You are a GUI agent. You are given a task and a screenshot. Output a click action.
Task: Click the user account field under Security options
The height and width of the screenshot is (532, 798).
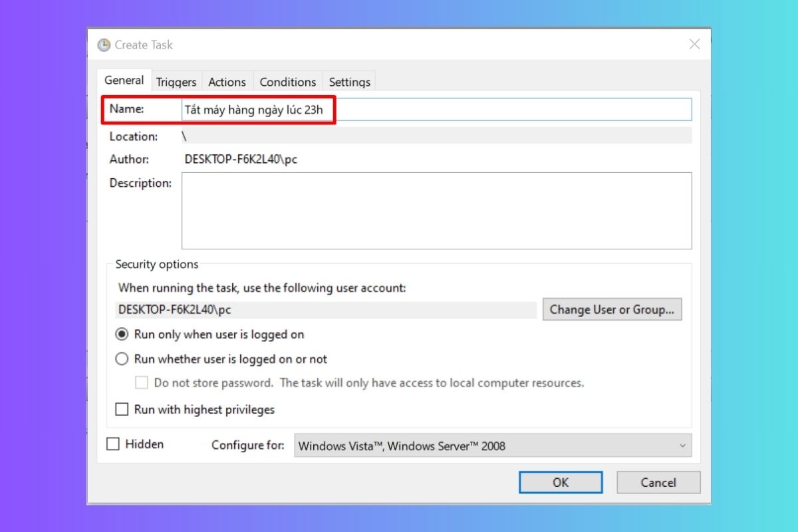[326, 310]
